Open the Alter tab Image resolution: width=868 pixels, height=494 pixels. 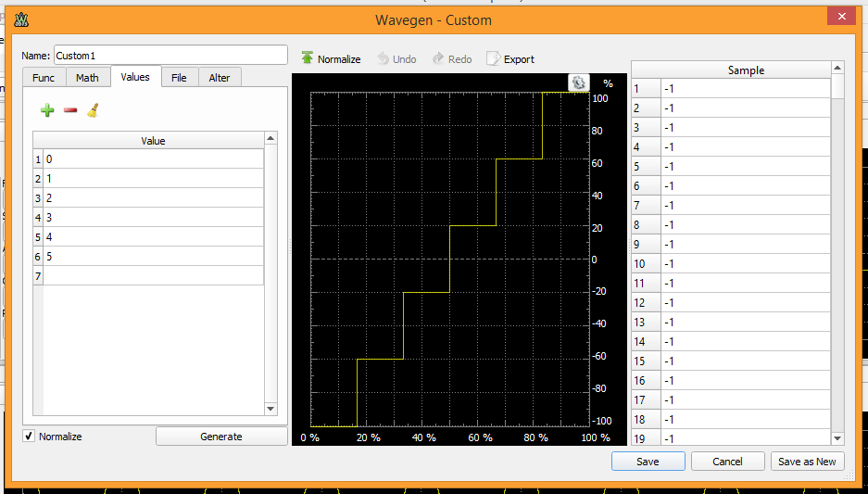pos(220,78)
